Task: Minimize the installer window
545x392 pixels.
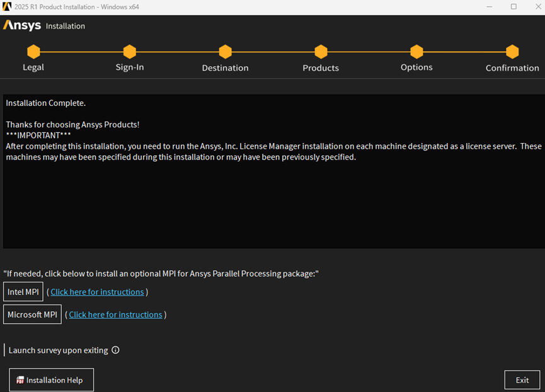Action: pyautogui.click(x=490, y=6)
